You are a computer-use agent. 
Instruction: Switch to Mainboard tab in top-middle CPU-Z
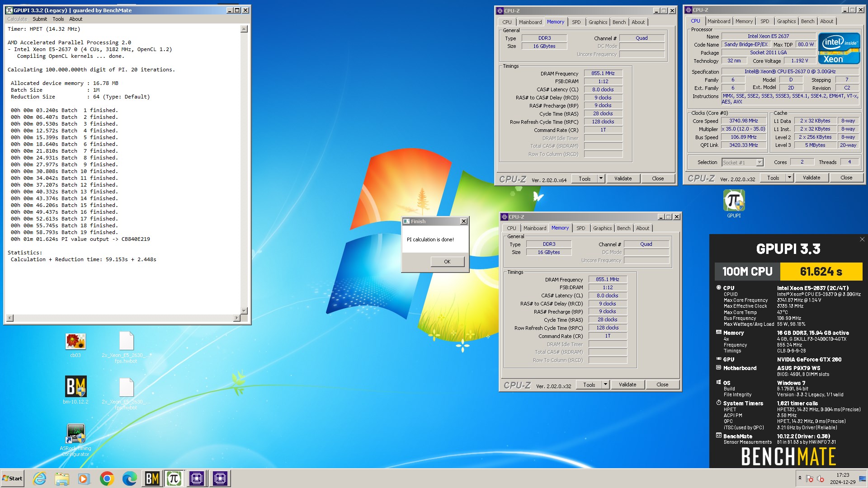click(530, 22)
